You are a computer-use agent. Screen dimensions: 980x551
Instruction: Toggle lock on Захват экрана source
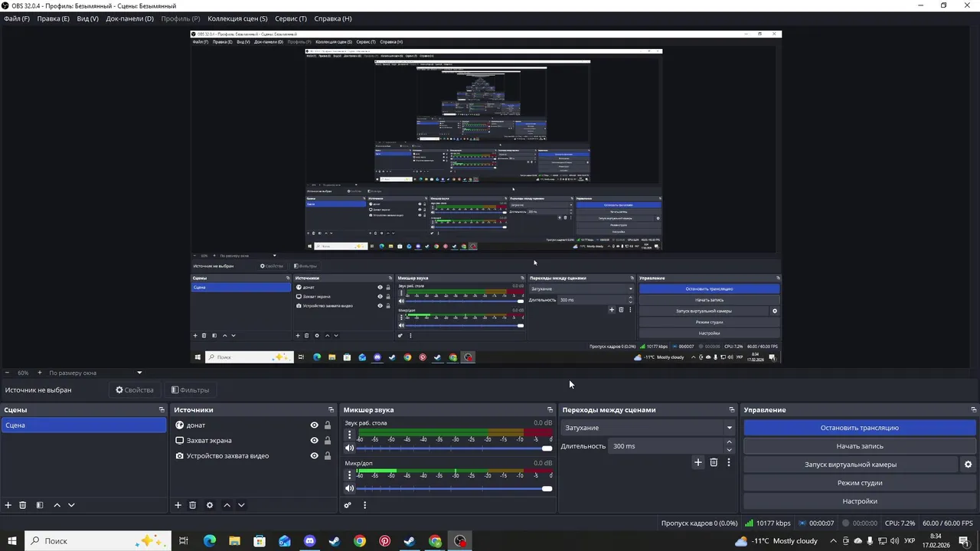[x=328, y=441]
